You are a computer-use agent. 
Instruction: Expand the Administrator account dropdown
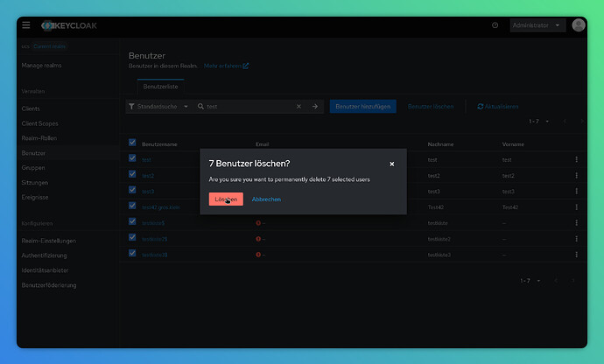click(537, 26)
